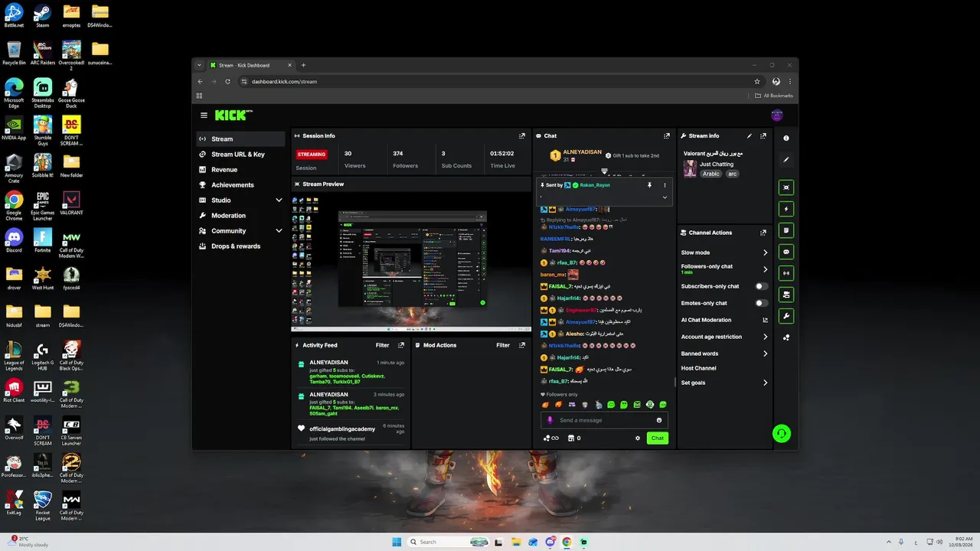Click officialgamblingacademy in Activity Feed

point(342,429)
